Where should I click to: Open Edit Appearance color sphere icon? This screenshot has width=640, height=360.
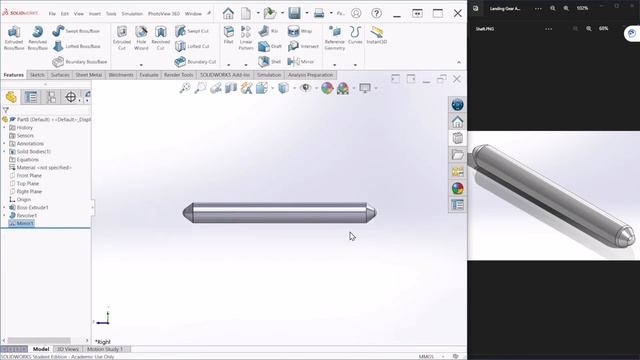(x=327, y=88)
